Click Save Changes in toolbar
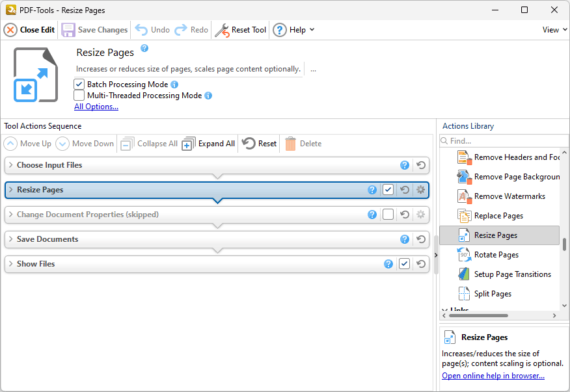Image resolution: width=570 pixels, height=392 pixels. pos(94,30)
